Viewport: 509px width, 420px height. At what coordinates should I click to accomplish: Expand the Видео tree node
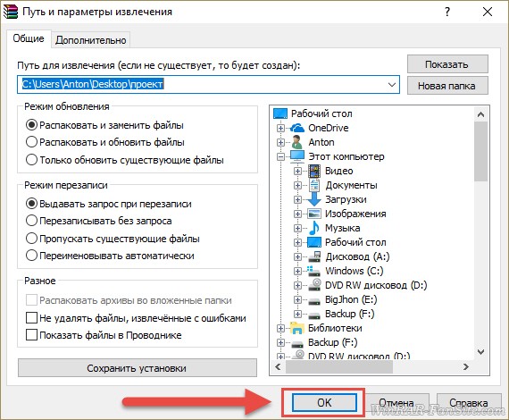(x=297, y=171)
